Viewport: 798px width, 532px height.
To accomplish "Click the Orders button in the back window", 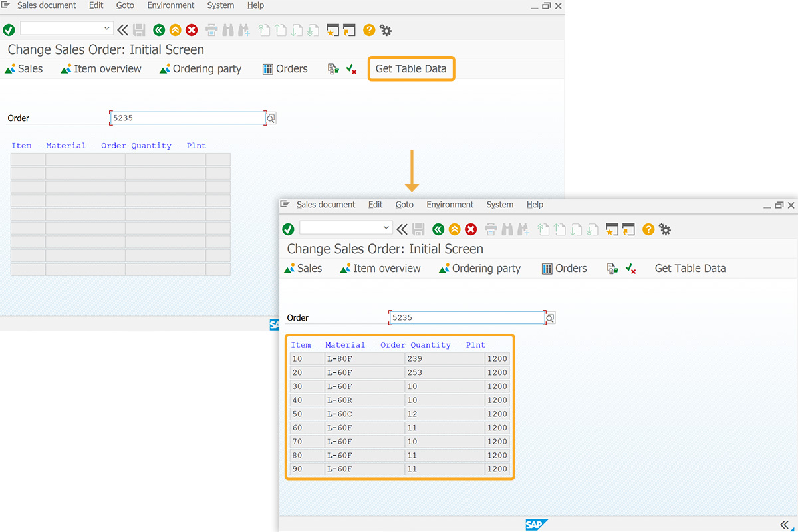I will click(x=285, y=69).
